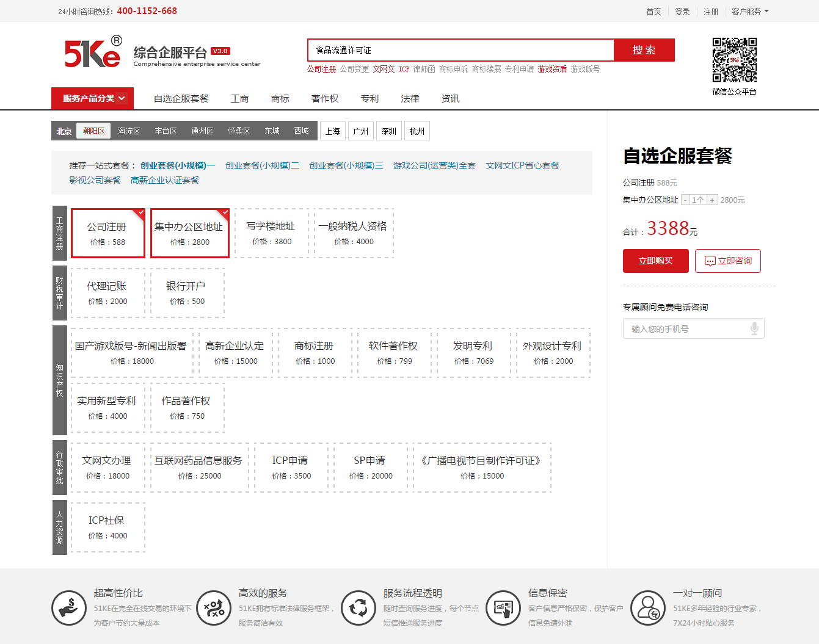The width and height of the screenshot is (819, 644).
Task: Open the 工商 nav item
Action: [239, 98]
